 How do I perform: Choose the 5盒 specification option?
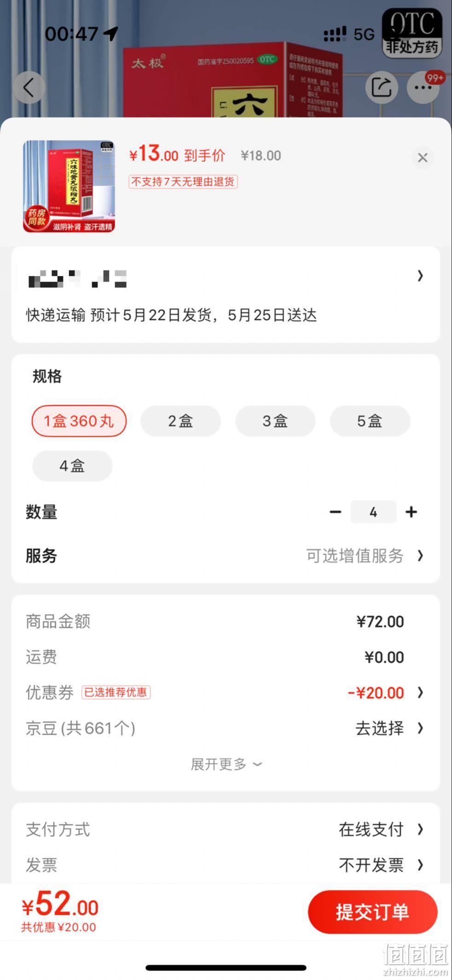click(370, 421)
